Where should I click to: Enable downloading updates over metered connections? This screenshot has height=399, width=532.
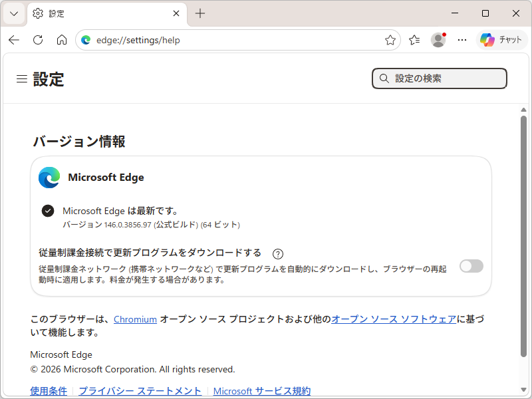[471, 266]
